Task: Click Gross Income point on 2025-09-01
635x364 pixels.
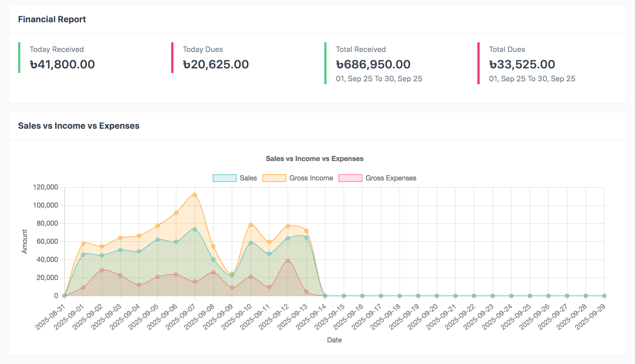Action: click(x=83, y=244)
